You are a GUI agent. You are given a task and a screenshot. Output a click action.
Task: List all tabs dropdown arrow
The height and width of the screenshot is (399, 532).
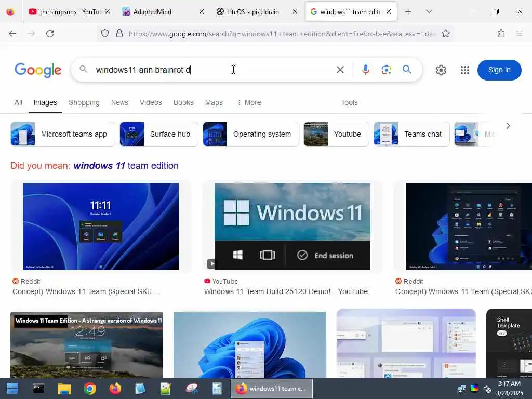click(x=429, y=12)
